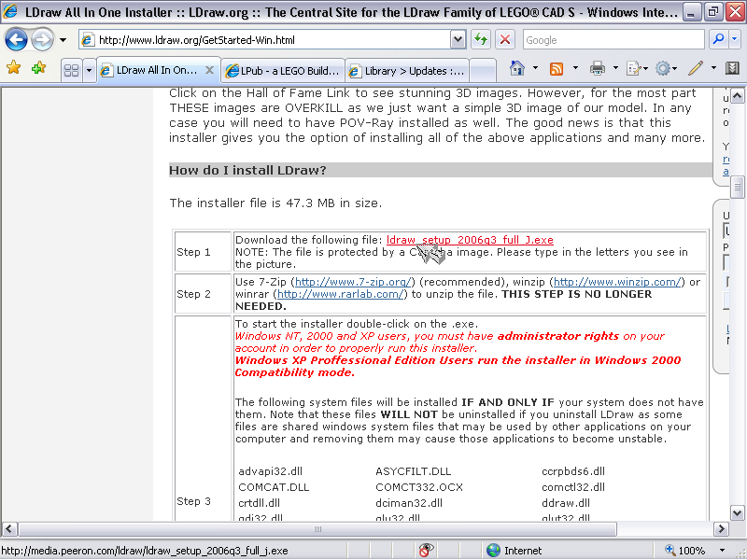Click the Internet security zone globe
747x560 pixels.
click(494, 551)
